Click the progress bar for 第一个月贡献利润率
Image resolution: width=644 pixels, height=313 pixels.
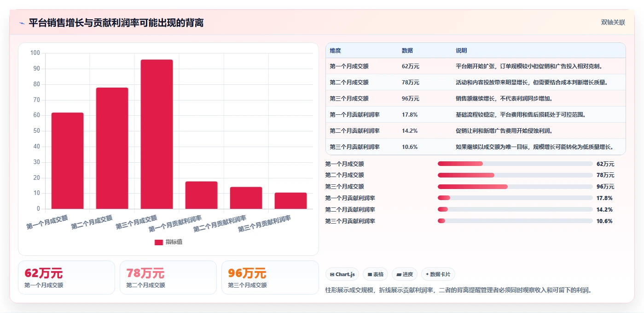click(x=515, y=198)
